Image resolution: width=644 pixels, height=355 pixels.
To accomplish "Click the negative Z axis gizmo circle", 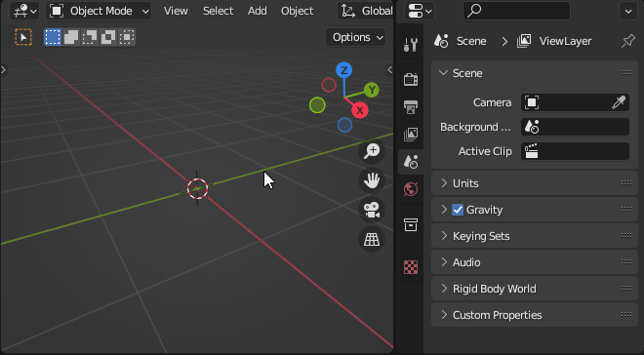I will (x=344, y=125).
